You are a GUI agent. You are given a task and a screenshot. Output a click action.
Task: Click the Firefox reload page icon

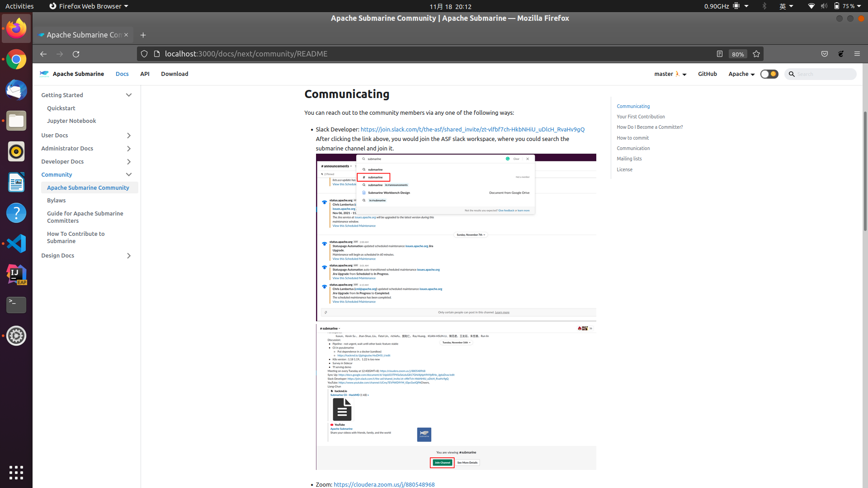pyautogui.click(x=76, y=54)
